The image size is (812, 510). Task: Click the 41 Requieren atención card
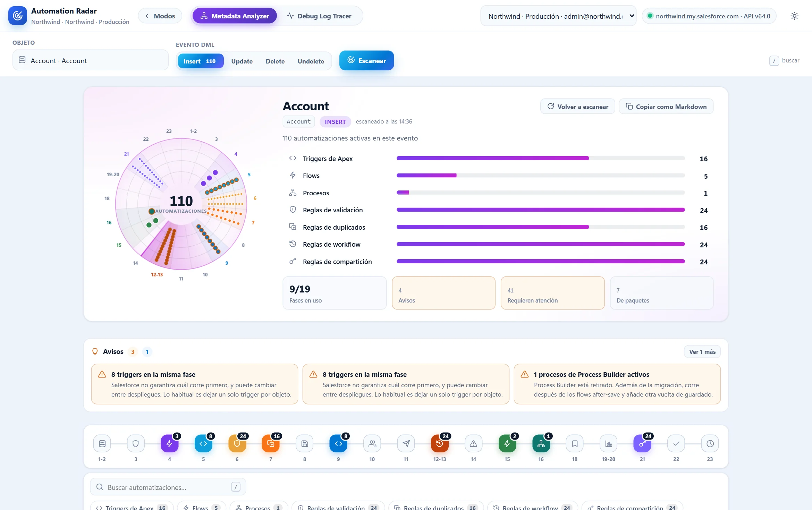(552, 293)
